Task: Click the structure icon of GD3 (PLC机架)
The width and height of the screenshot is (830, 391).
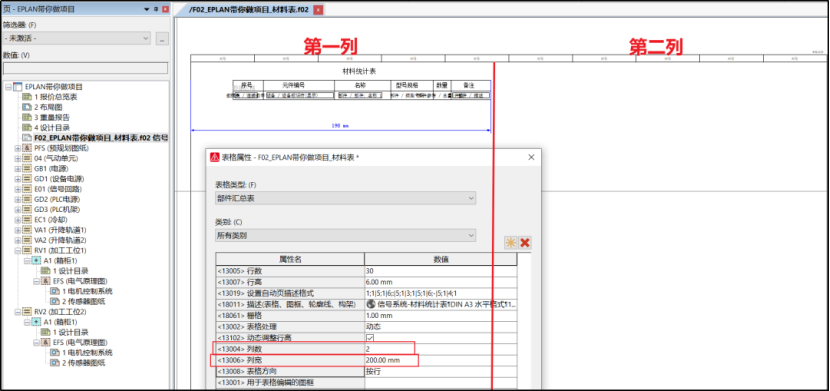Action: pyautogui.click(x=27, y=210)
